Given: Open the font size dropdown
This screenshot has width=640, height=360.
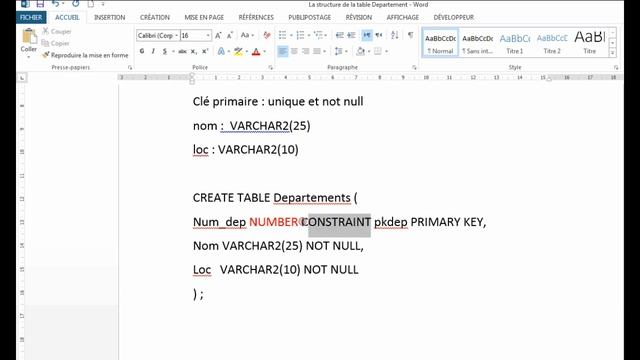Looking at the screenshot, I should (x=208, y=36).
